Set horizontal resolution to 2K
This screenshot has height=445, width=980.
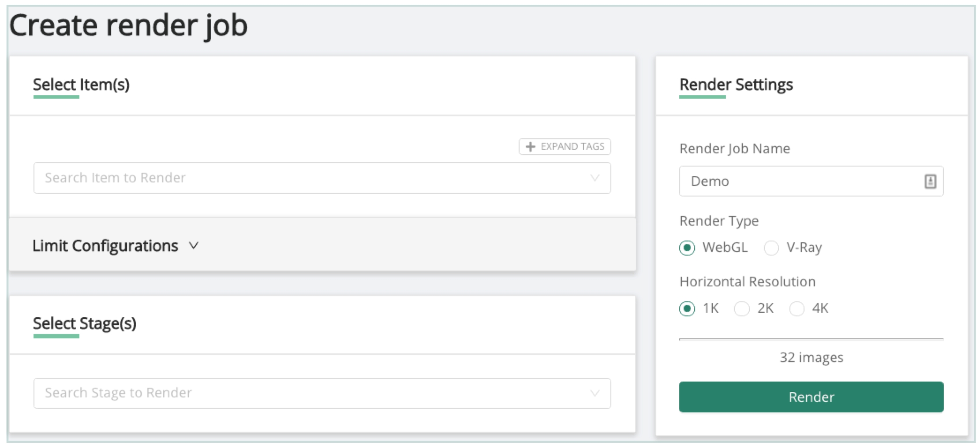click(x=741, y=308)
